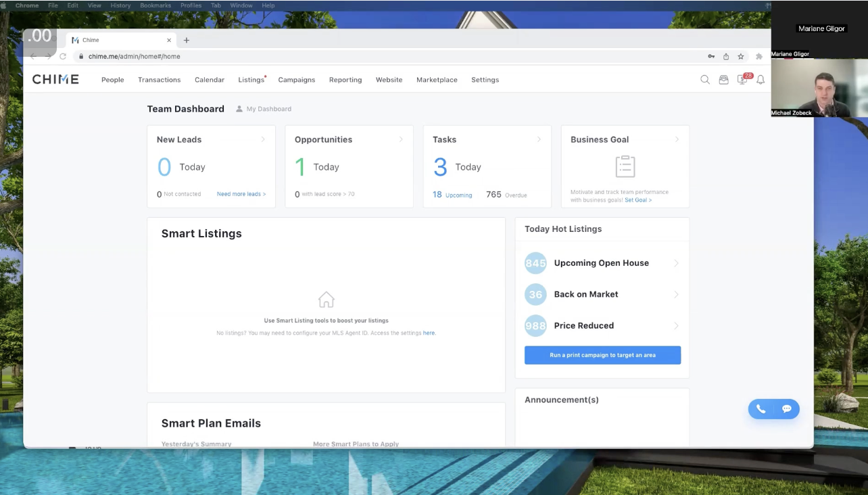Expand the New Leads card chevron
This screenshot has width=868, height=495.
click(x=263, y=139)
